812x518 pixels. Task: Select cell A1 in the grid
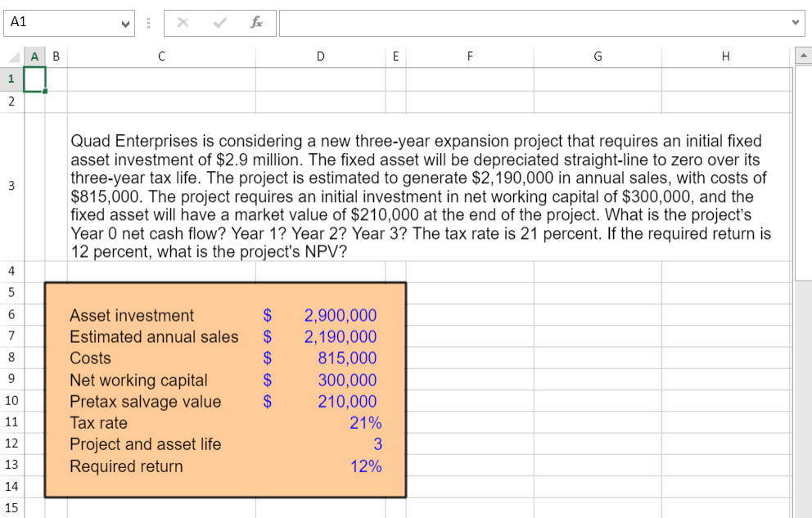click(x=34, y=78)
